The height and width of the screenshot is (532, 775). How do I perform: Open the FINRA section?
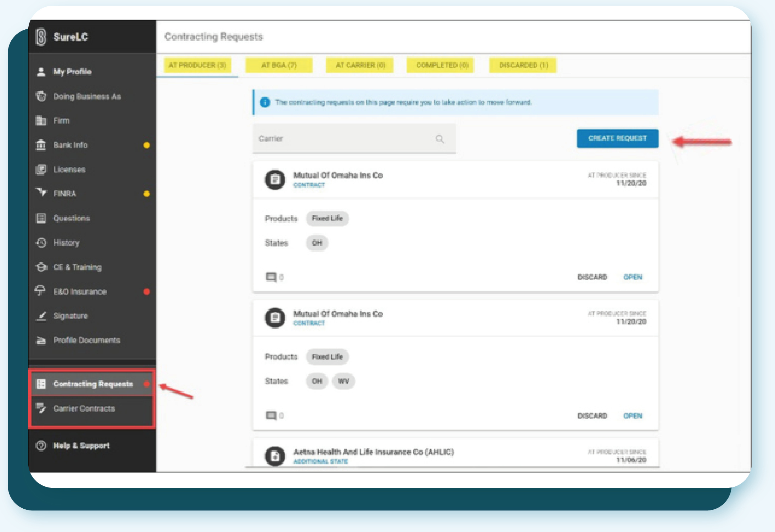coord(92,194)
